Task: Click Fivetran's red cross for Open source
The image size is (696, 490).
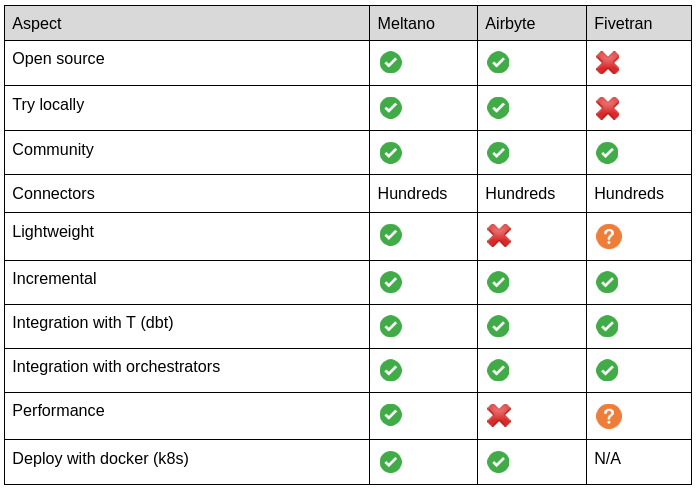Action: 607,63
